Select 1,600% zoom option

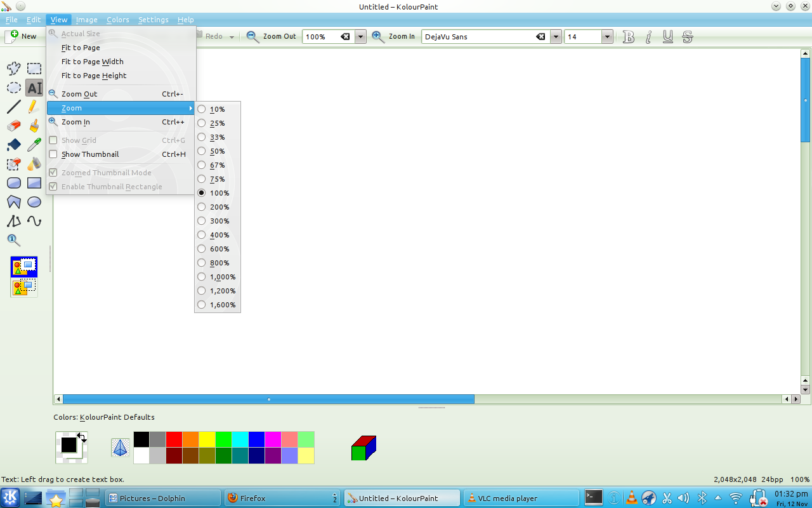pos(218,305)
